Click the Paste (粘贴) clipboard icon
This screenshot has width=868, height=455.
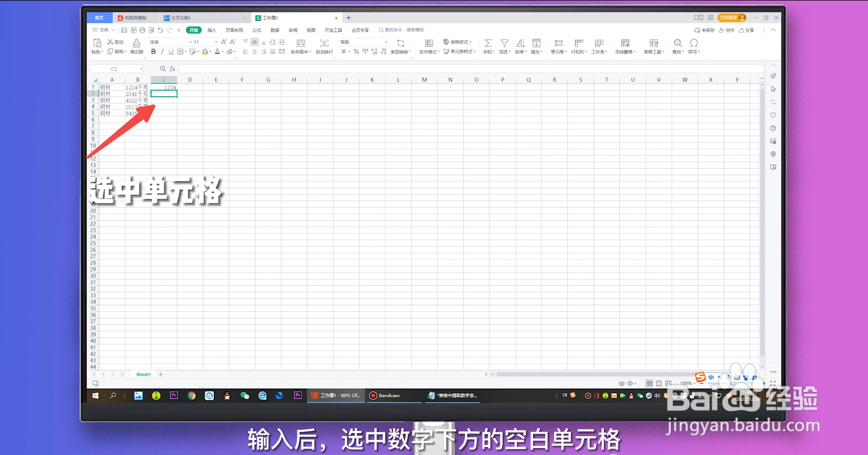tap(97, 43)
